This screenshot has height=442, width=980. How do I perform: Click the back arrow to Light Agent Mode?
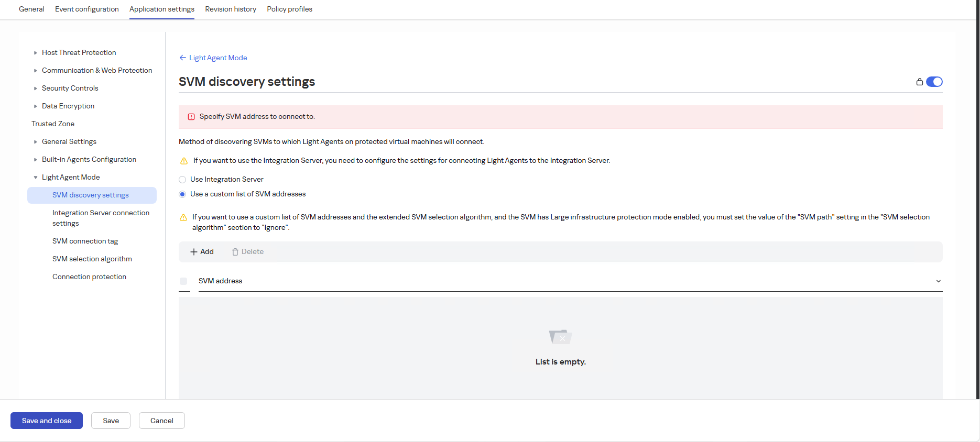point(182,58)
